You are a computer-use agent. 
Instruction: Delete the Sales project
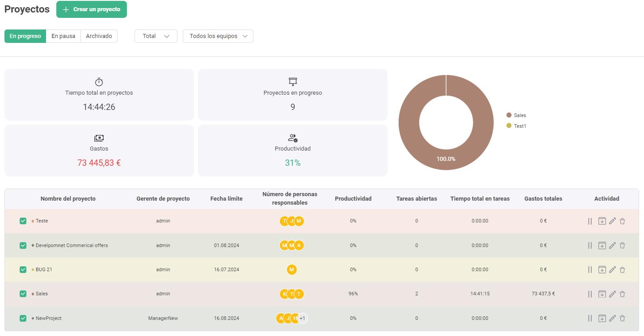pos(623,294)
